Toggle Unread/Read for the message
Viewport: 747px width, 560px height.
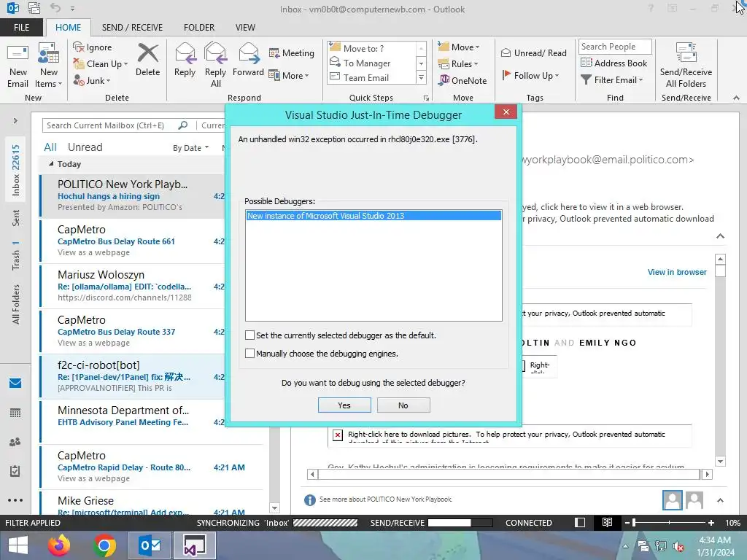[533, 52]
